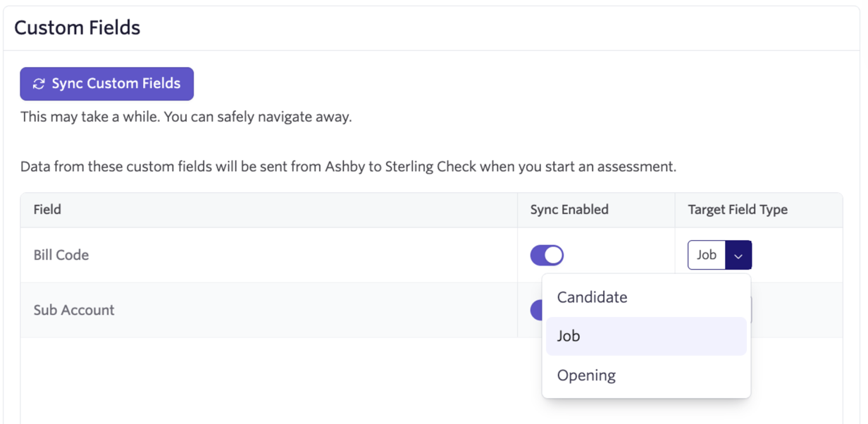The width and height of the screenshot is (868, 424).
Task: Click the Field column header
Action: point(47,210)
